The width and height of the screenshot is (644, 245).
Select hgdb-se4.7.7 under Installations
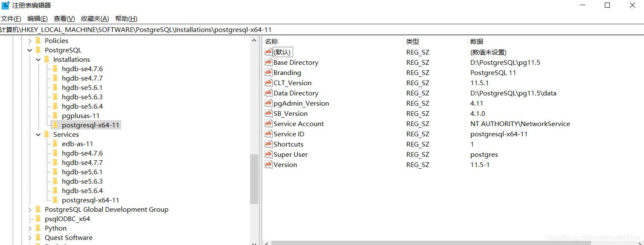coord(82,78)
